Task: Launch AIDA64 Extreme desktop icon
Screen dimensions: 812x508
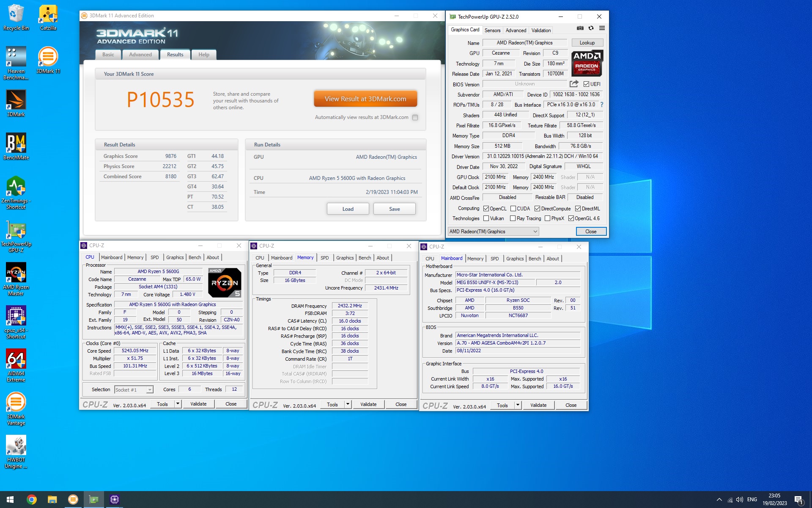Action: (16, 365)
